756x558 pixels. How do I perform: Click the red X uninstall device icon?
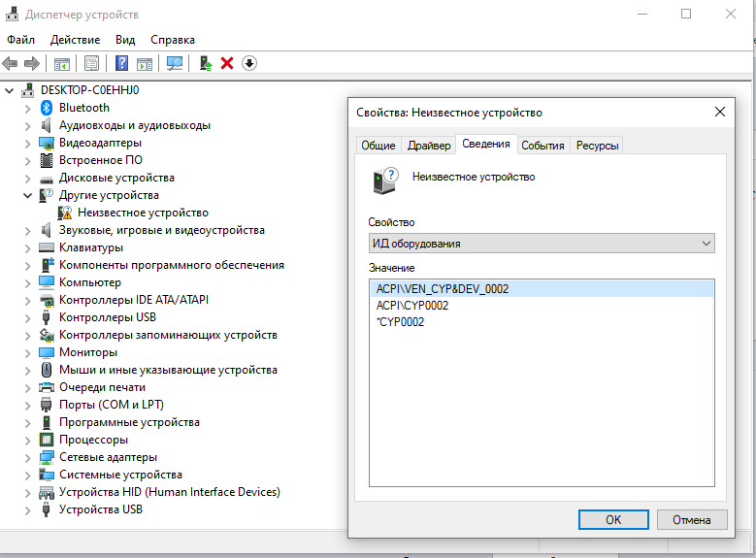click(x=227, y=63)
